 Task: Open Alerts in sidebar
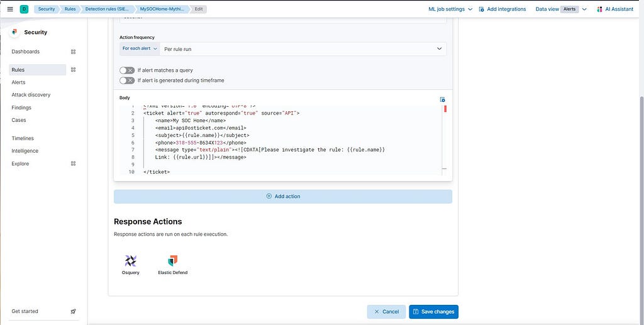point(18,82)
